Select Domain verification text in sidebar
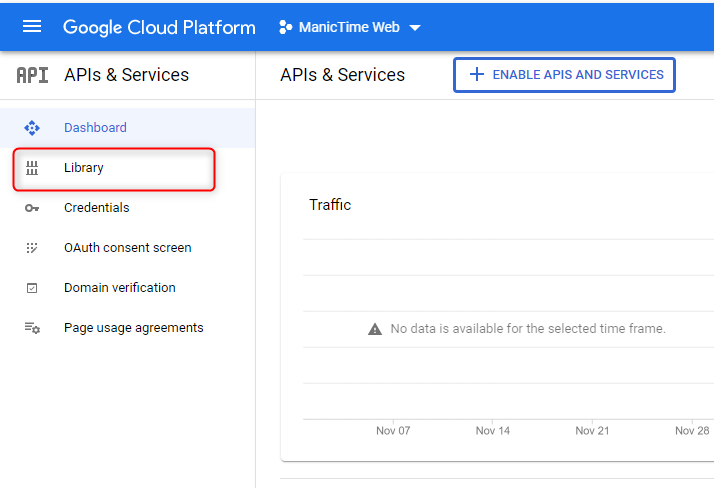The image size is (714, 488). pyautogui.click(x=119, y=288)
